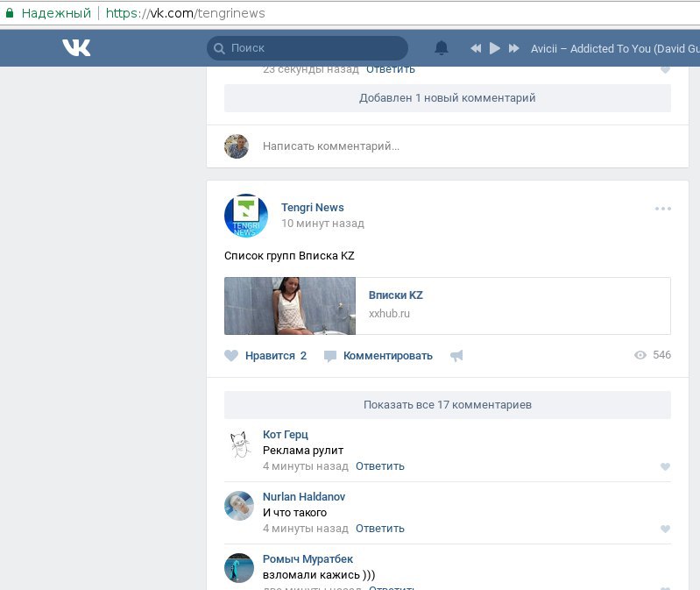Image resolution: width=700 pixels, height=590 pixels.
Task: Skip to previous audio track
Action: tap(476, 48)
